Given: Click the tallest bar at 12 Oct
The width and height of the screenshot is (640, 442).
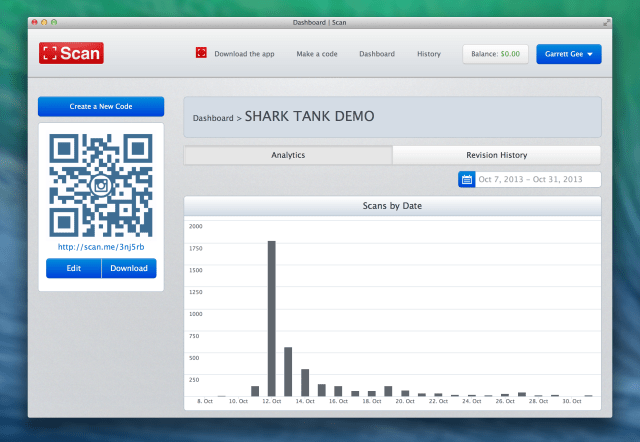Looking at the screenshot, I should (272, 318).
